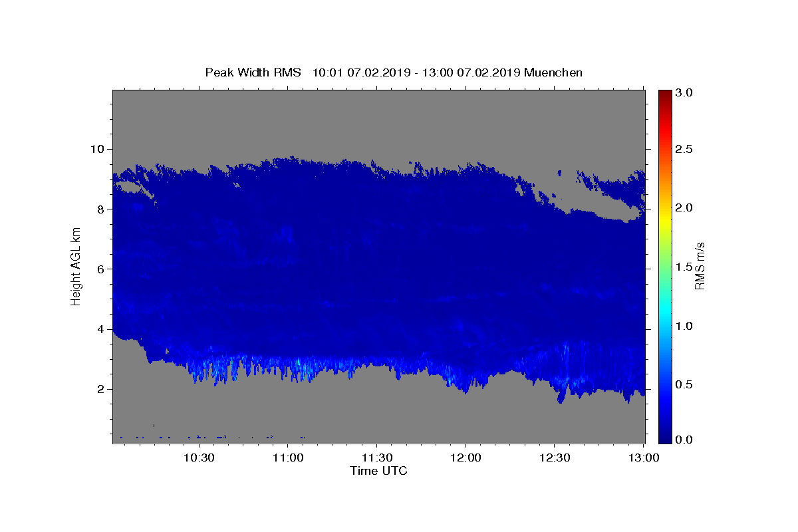Click the colorbar label '0.5'

[685, 385]
